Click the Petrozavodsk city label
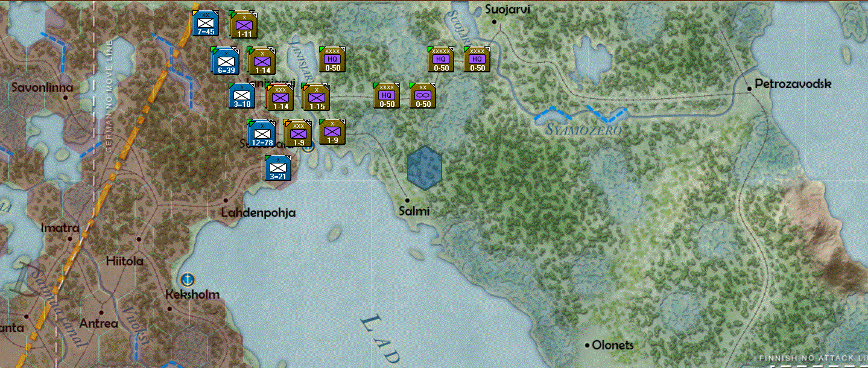 pyautogui.click(x=793, y=84)
